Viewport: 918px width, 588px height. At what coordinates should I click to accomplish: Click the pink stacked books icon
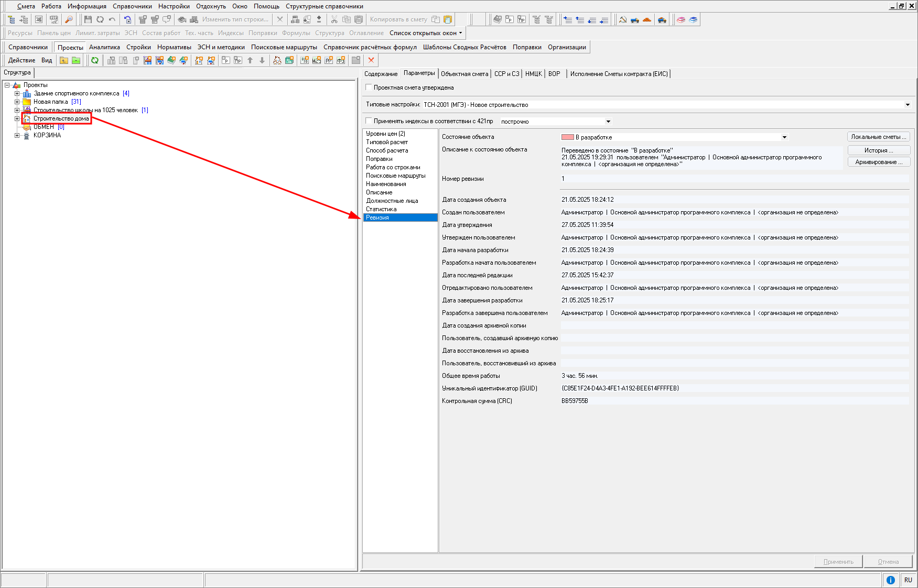pyautogui.click(x=681, y=19)
